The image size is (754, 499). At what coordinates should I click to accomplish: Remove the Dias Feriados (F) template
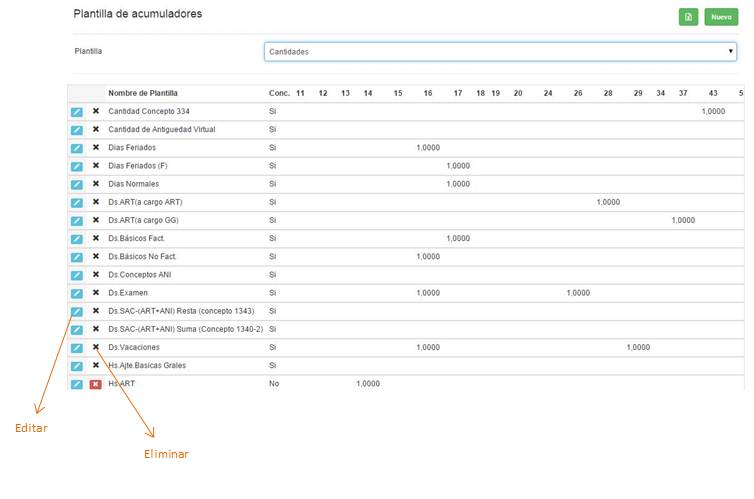[x=96, y=166]
